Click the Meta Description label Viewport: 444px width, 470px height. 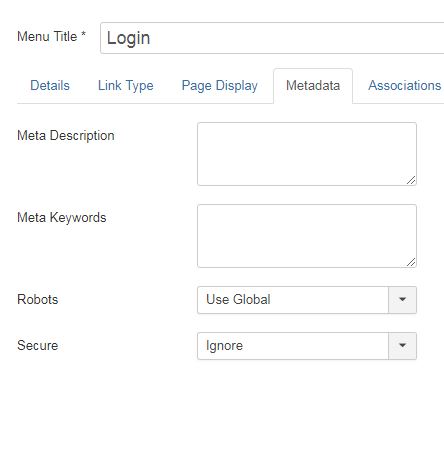[x=66, y=136]
